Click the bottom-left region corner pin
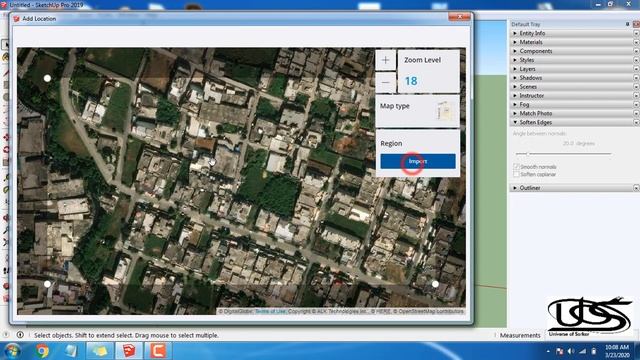 pyautogui.click(x=47, y=284)
